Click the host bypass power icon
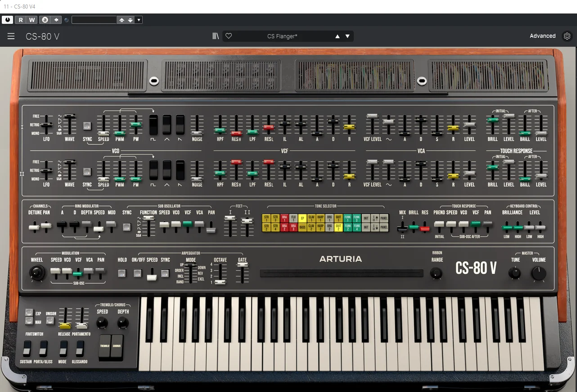 8,20
